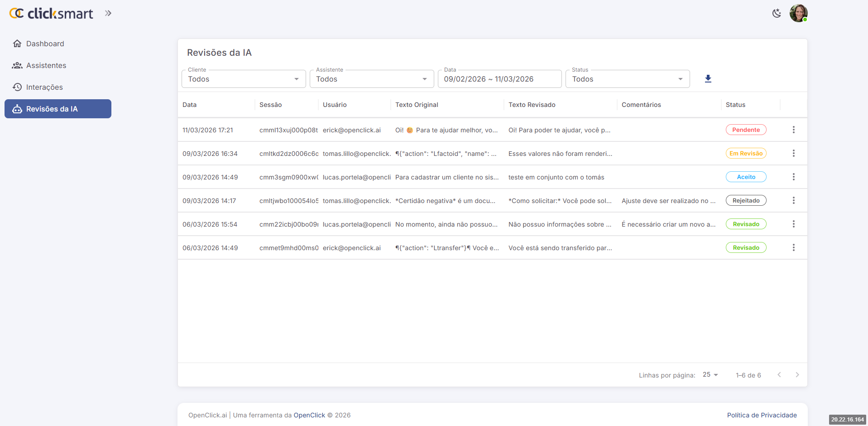Open the user profile avatar menu
This screenshot has width=868, height=426.
798,13
